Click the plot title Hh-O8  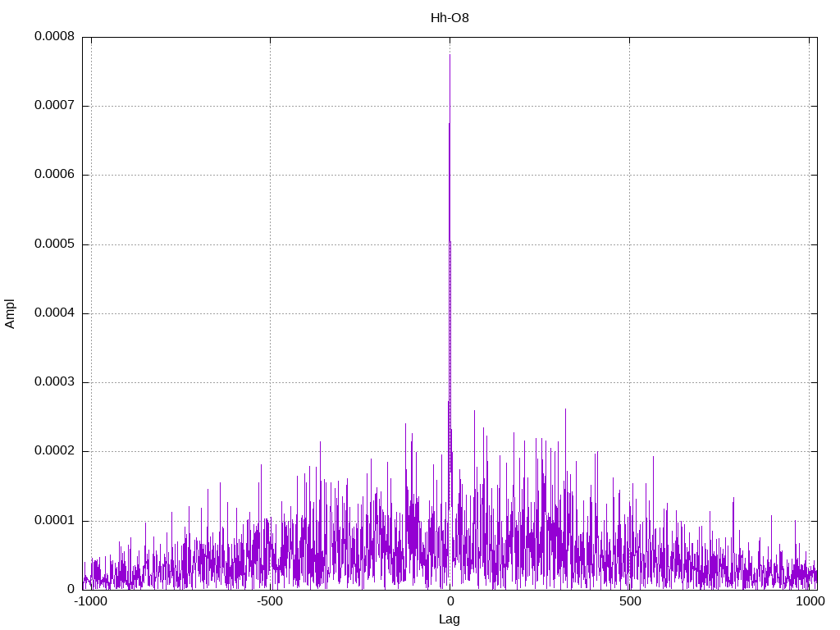point(450,18)
